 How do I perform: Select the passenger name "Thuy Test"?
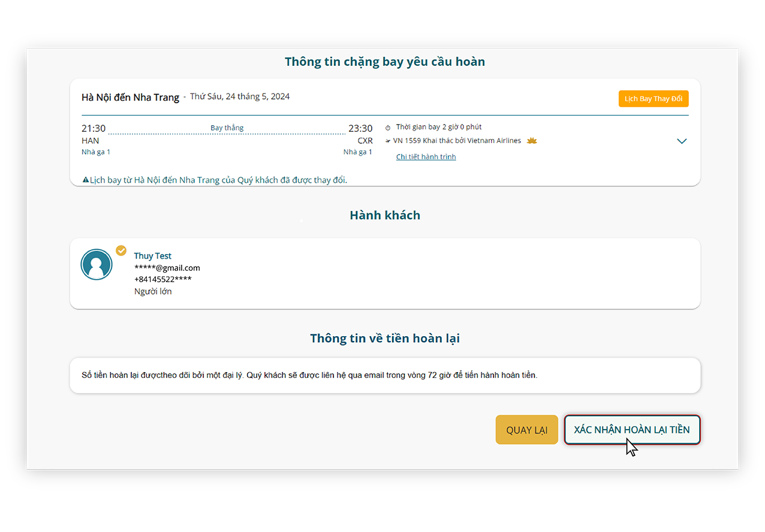153,256
